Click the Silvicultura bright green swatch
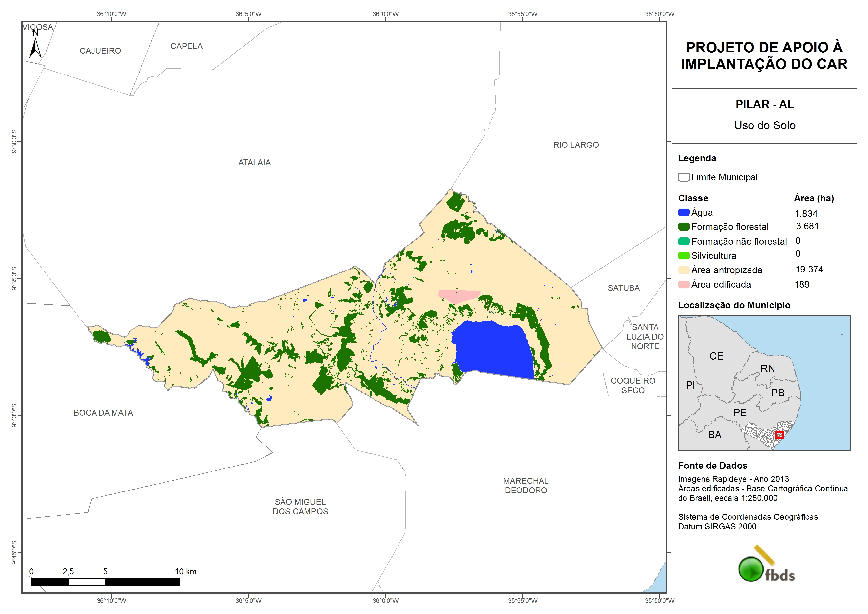The width and height of the screenshot is (868, 614). tap(683, 255)
